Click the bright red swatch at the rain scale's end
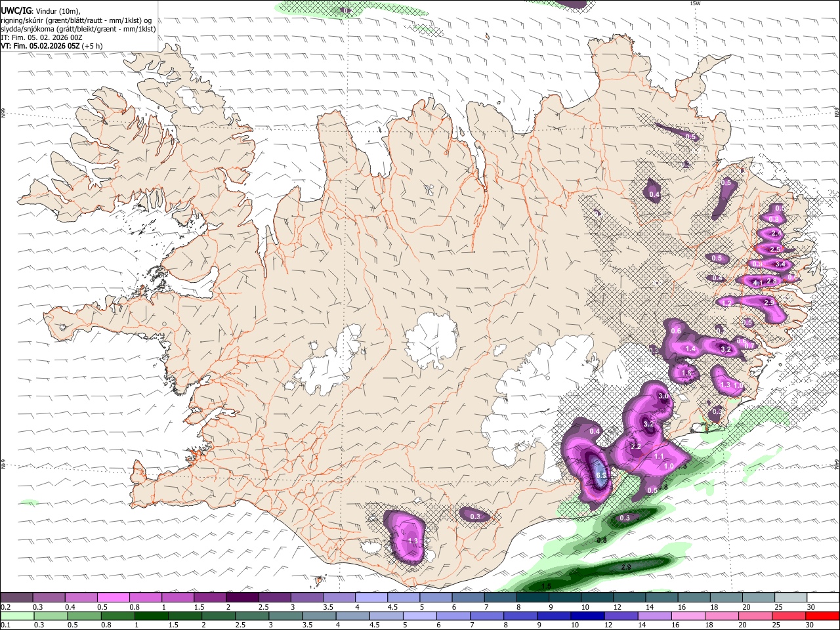This screenshot has height=630, width=840. tap(822, 616)
